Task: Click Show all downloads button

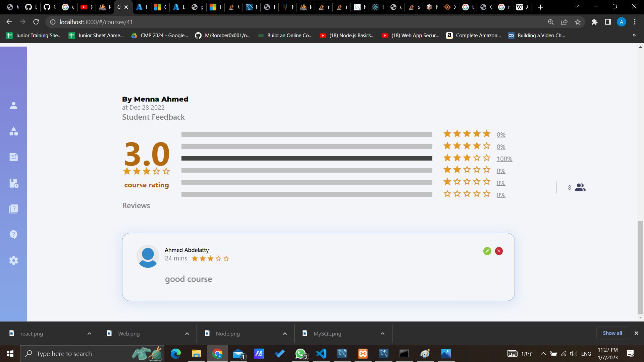Action: (612, 333)
